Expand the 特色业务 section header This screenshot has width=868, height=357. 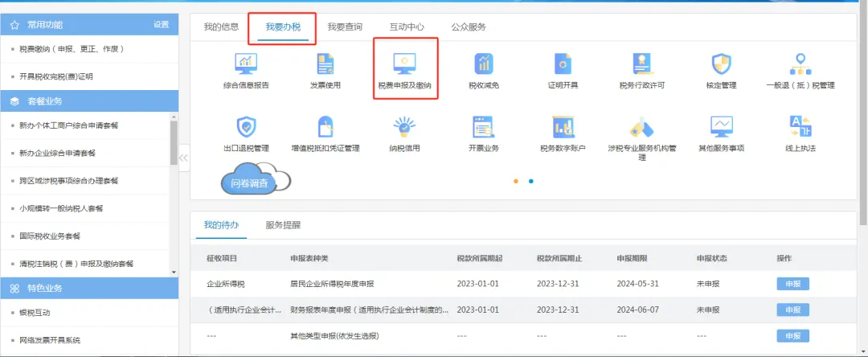pos(88,288)
